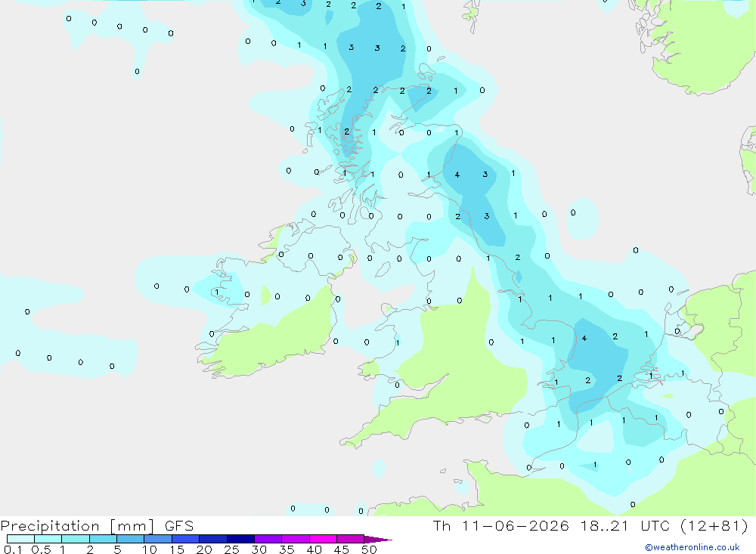The height and width of the screenshot is (554, 756).
Task: Click the '0.5' legend scale label
Action: click(41, 549)
